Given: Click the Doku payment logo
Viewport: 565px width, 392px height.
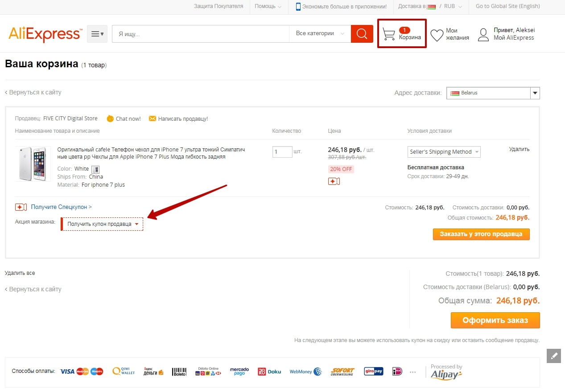Looking at the screenshot, I should [269, 372].
